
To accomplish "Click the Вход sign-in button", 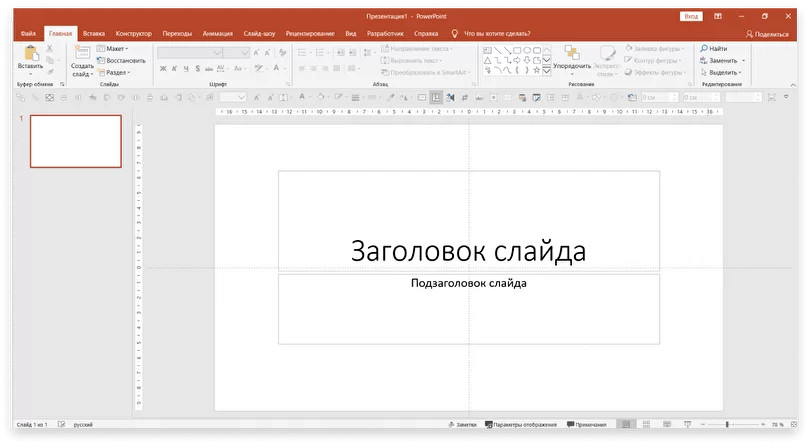I will point(691,16).
